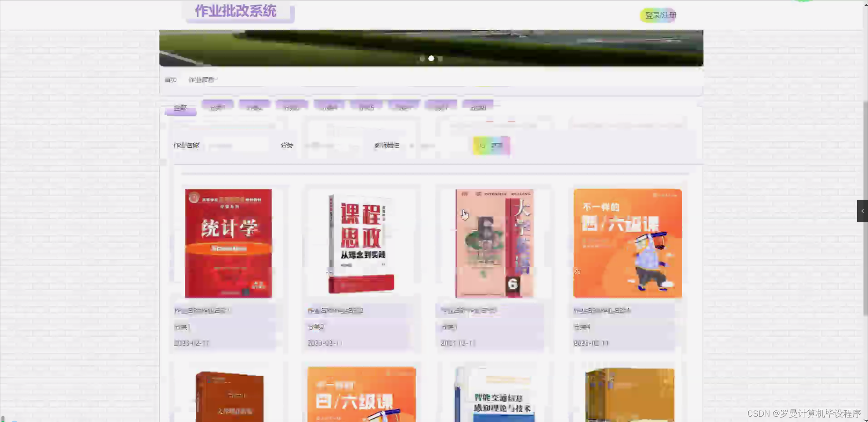Screen dimensions: 868x422
Task: Open the yellow boxed book set cover
Action: point(629,395)
